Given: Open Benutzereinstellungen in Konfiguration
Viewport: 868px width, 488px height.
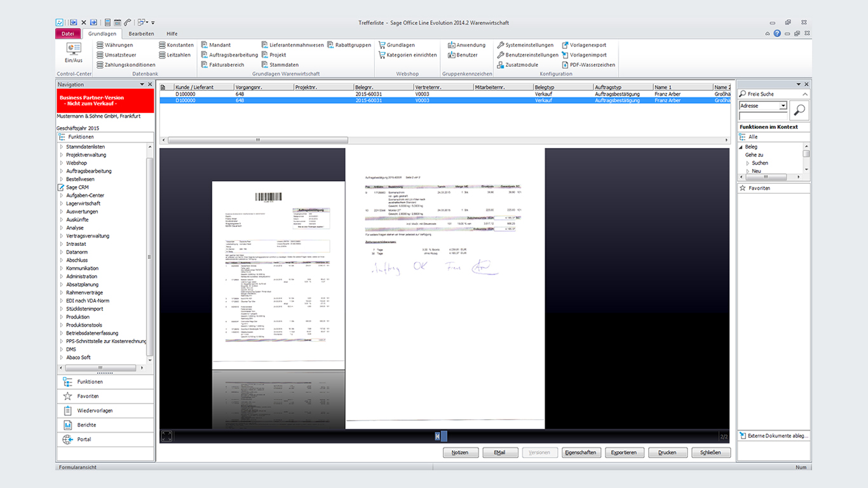Looking at the screenshot, I should coord(527,55).
